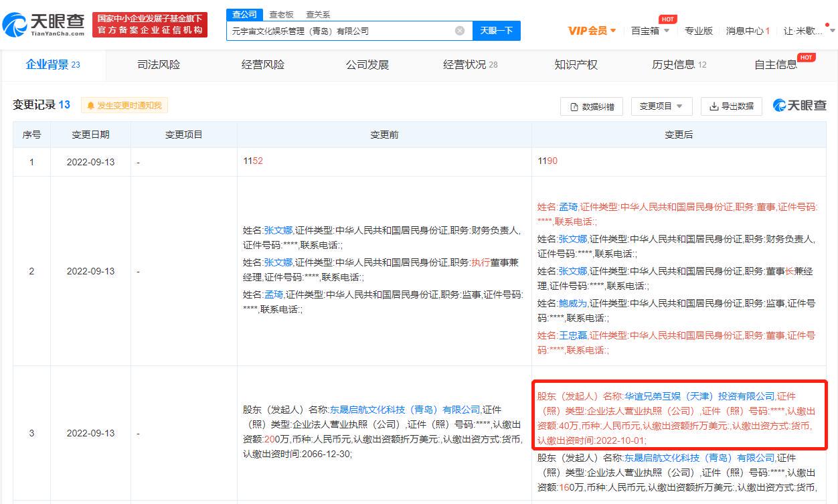Viewport: 838px width, 504px height.
Task: Select the 查公司 search tab
Action: click(244, 14)
